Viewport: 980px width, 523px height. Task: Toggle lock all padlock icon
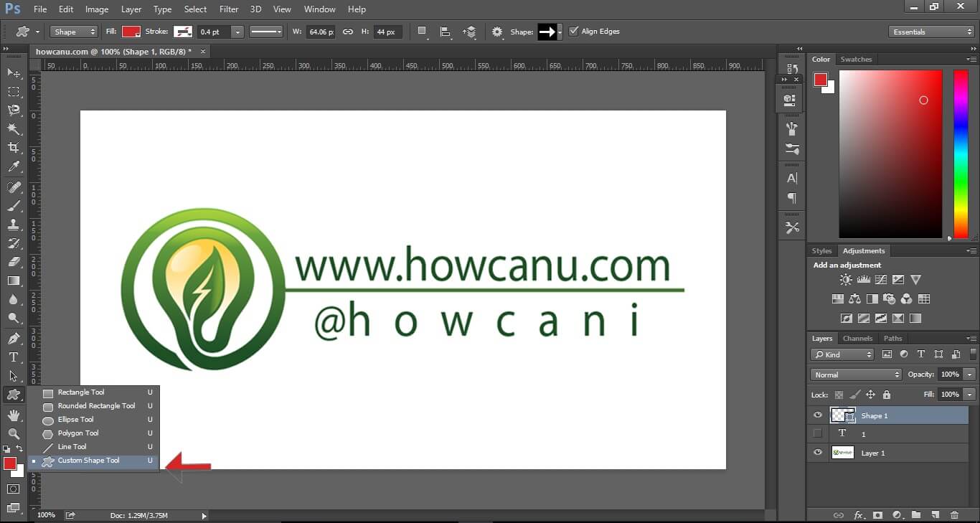[887, 395]
